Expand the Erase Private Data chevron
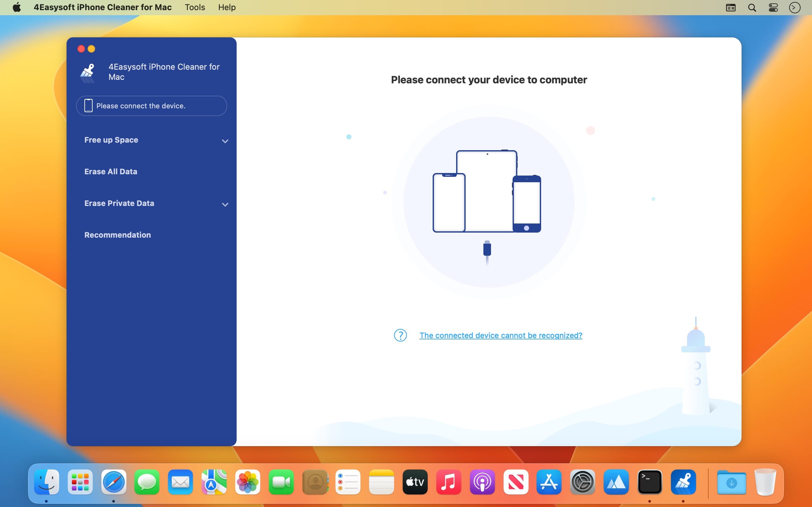This screenshot has height=507, width=812. pyautogui.click(x=225, y=204)
